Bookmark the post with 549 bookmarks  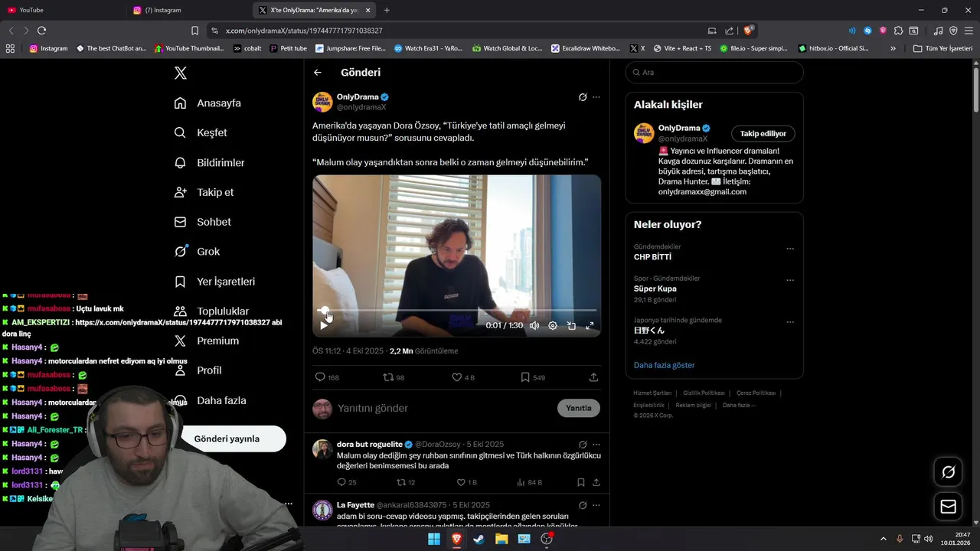525,377
